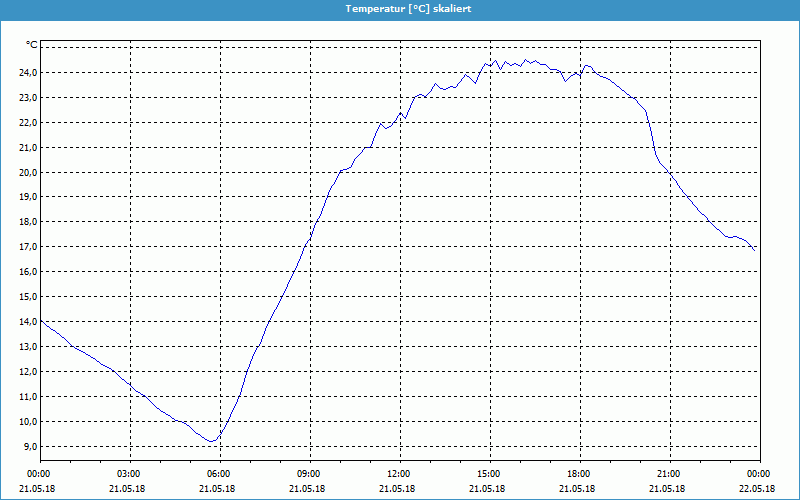Click the 17,0 y-axis value

click(27, 247)
